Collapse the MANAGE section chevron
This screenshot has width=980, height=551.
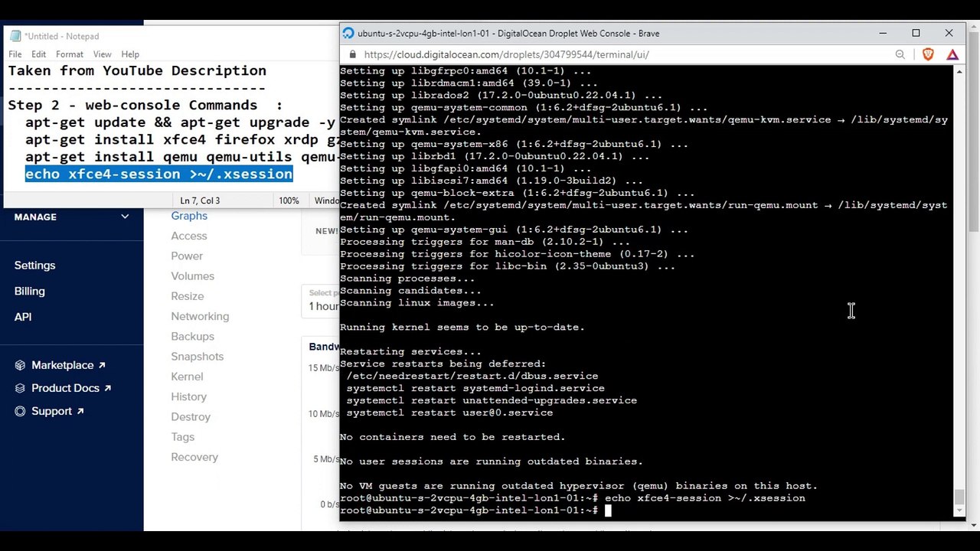click(125, 217)
